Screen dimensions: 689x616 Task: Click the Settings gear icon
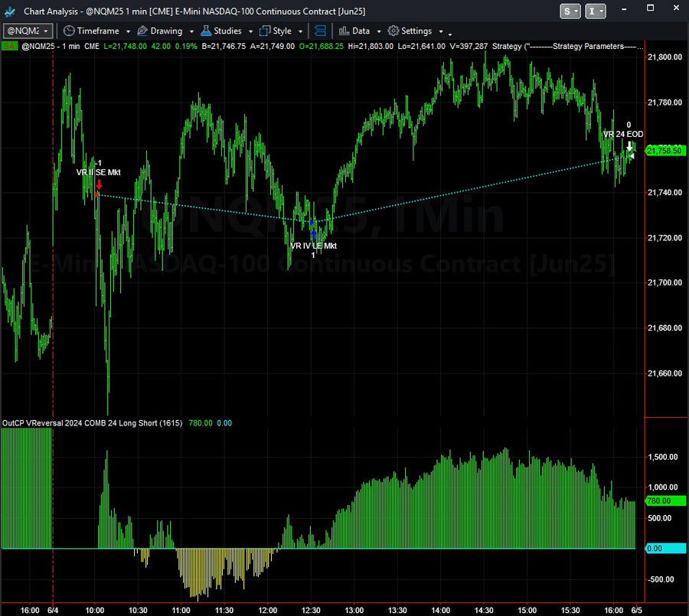393,31
